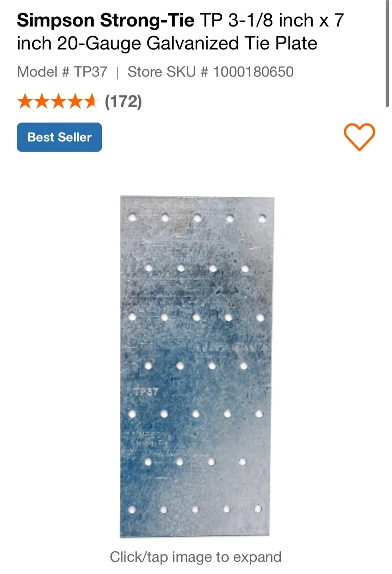Click the vertical scrollbar thumb

387,54
